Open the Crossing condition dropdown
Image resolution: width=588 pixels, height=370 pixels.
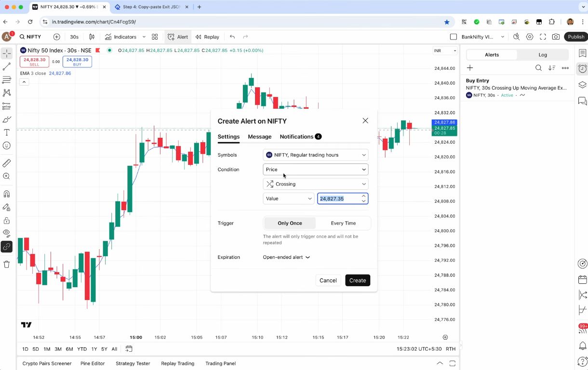tap(316, 184)
